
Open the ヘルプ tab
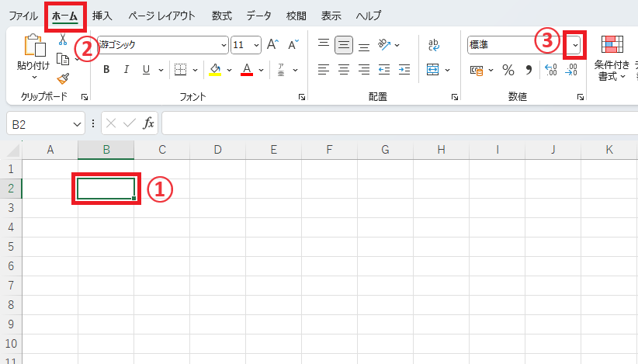click(x=369, y=16)
